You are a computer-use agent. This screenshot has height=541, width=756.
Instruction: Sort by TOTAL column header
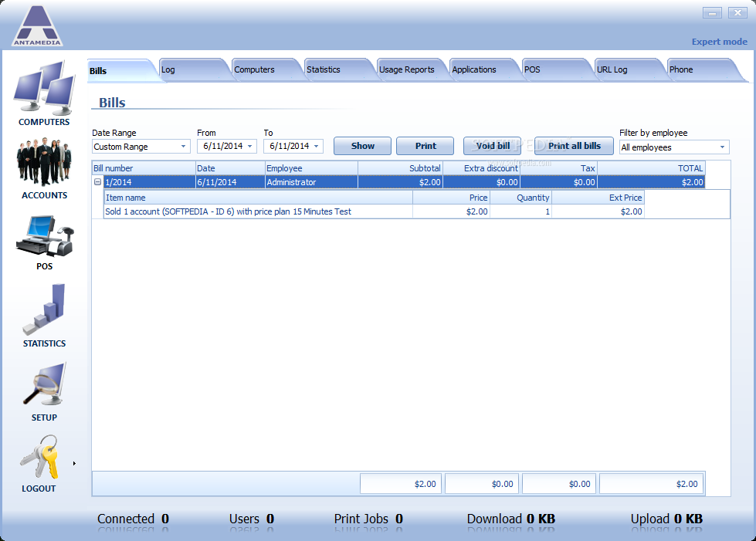tap(652, 168)
